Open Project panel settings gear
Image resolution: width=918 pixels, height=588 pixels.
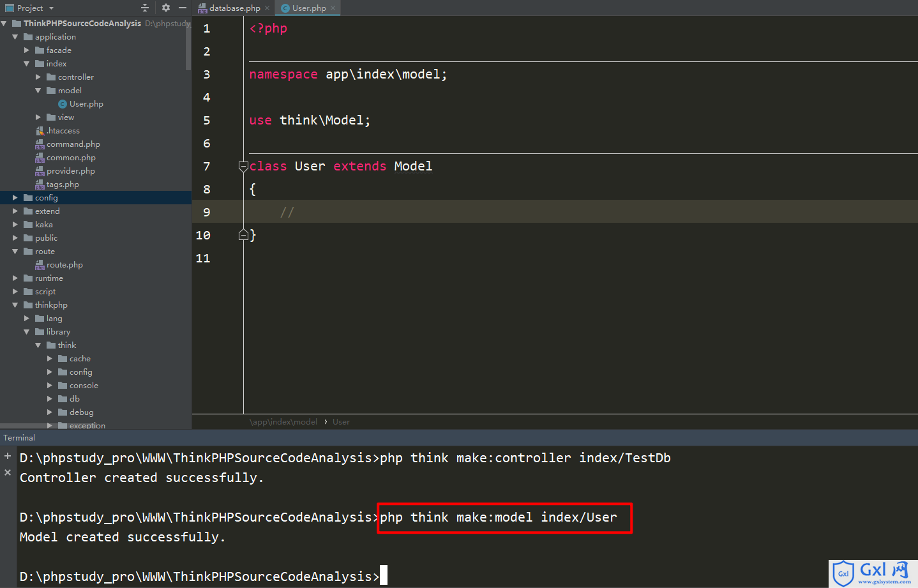tap(166, 8)
